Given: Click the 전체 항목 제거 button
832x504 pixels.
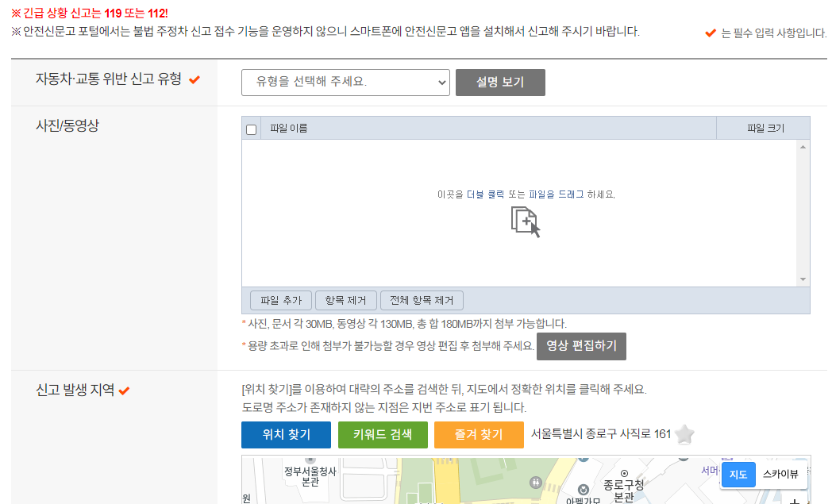Looking at the screenshot, I should pyautogui.click(x=422, y=300).
